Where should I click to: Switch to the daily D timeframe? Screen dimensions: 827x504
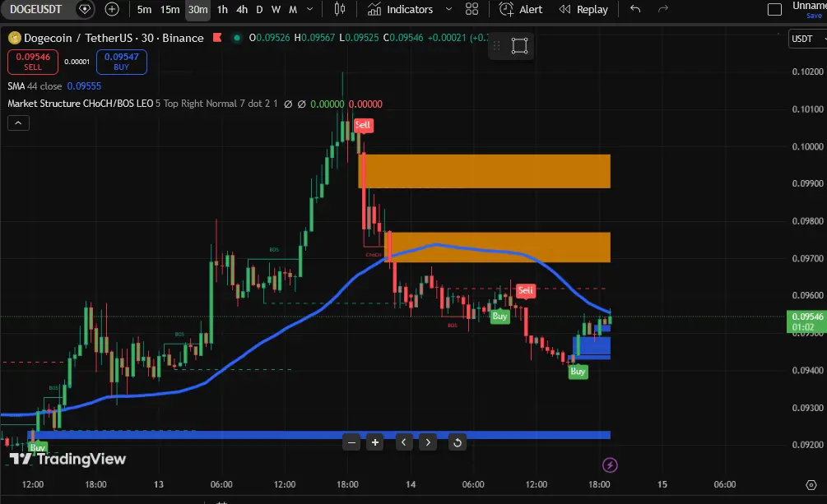pyautogui.click(x=259, y=10)
